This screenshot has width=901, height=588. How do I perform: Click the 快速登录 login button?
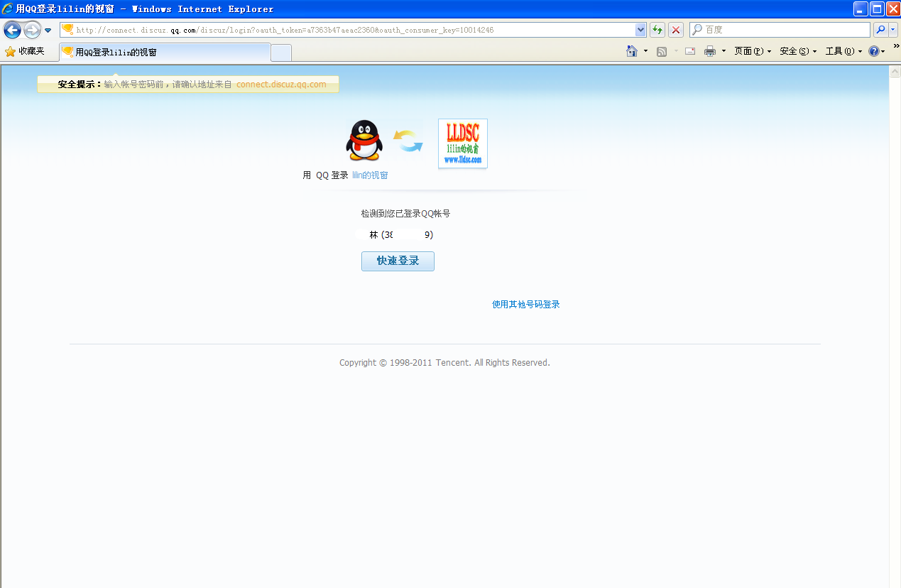coord(398,261)
